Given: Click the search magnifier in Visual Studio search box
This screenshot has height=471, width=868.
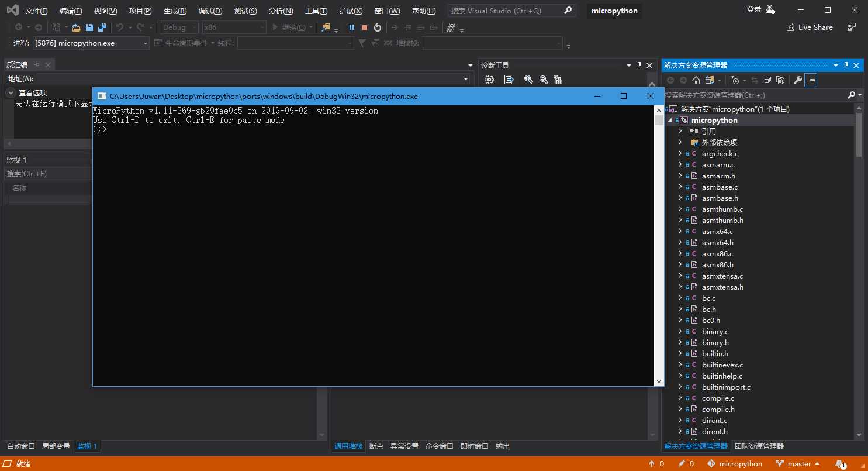Looking at the screenshot, I should pos(568,11).
